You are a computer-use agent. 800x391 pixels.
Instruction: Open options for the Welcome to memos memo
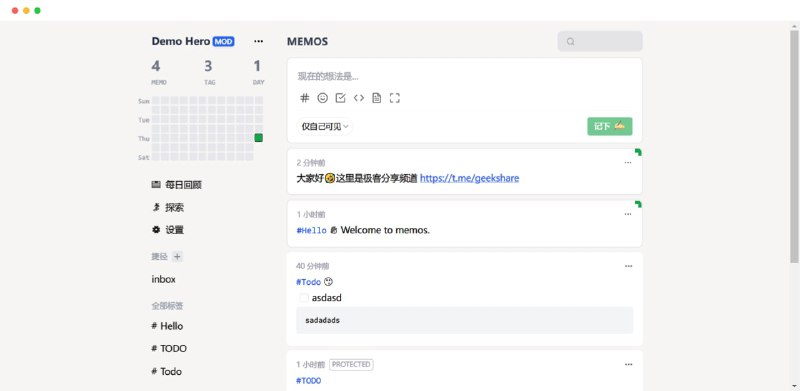pos(628,214)
